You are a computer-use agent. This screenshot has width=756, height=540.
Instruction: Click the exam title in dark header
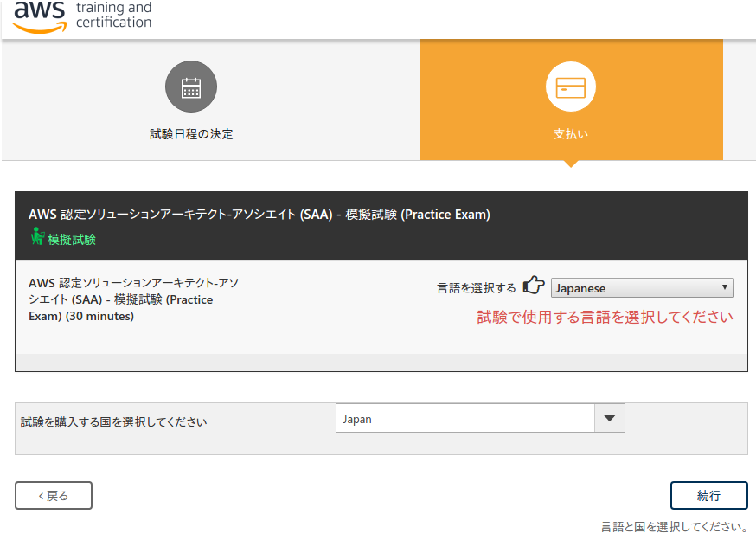(259, 215)
